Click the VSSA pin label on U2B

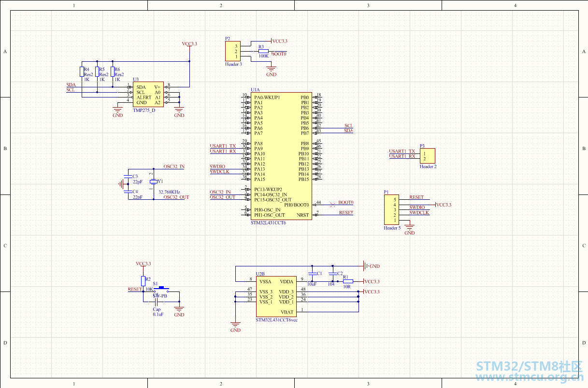[x=266, y=281]
